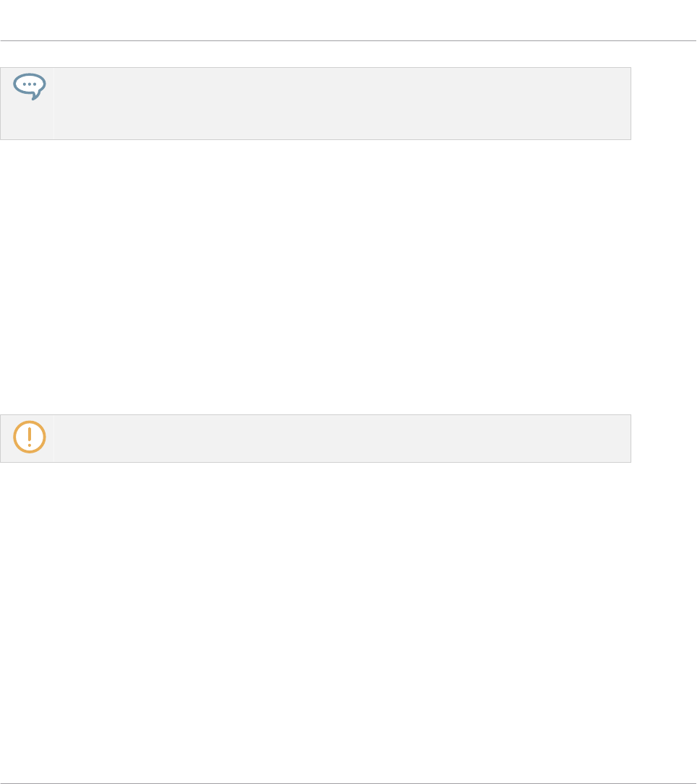The width and height of the screenshot is (697, 784).
Task: Click the orange exclamation warning icon
Action: (x=30, y=437)
